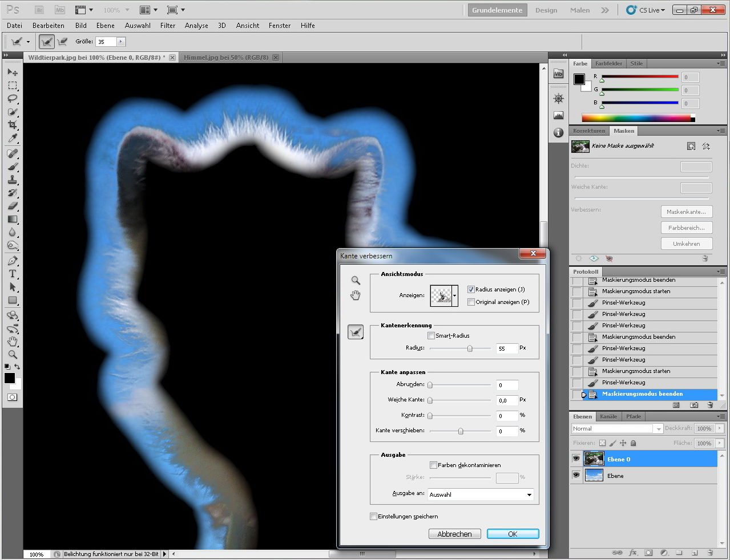
Task: Select the Gradient tool
Action: click(x=13, y=219)
